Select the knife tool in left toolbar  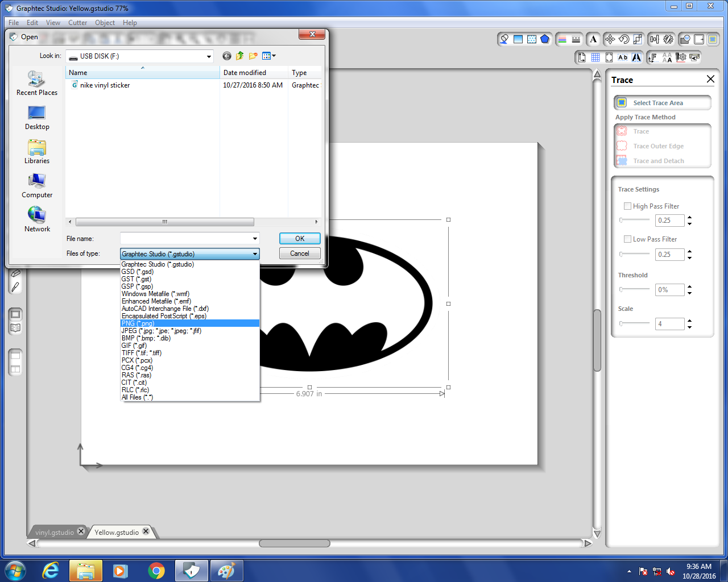15,287
